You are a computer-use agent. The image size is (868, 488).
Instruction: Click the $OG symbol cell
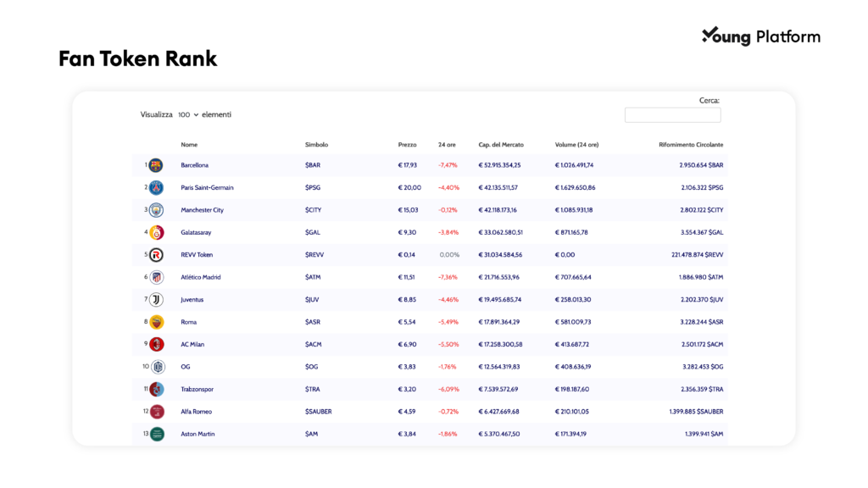pyautogui.click(x=312, y=367)
